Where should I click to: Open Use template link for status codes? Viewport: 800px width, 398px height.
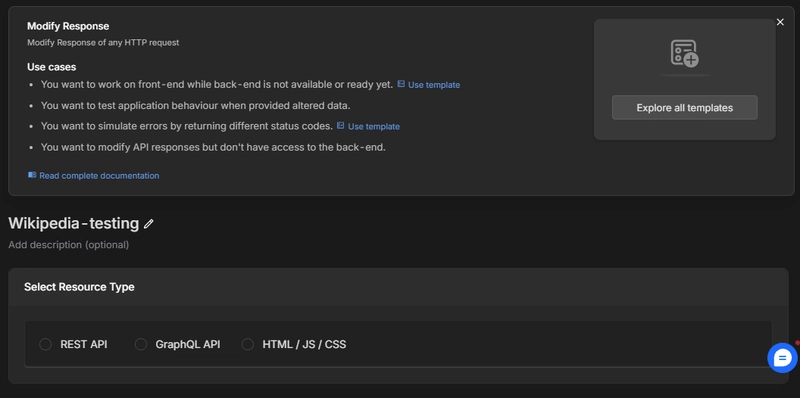point(373,127)
